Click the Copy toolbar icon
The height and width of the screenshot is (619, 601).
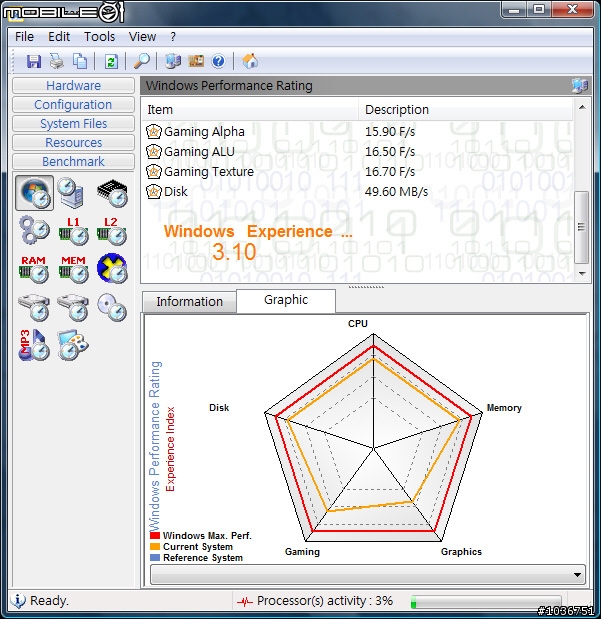[x=80, y=62]
